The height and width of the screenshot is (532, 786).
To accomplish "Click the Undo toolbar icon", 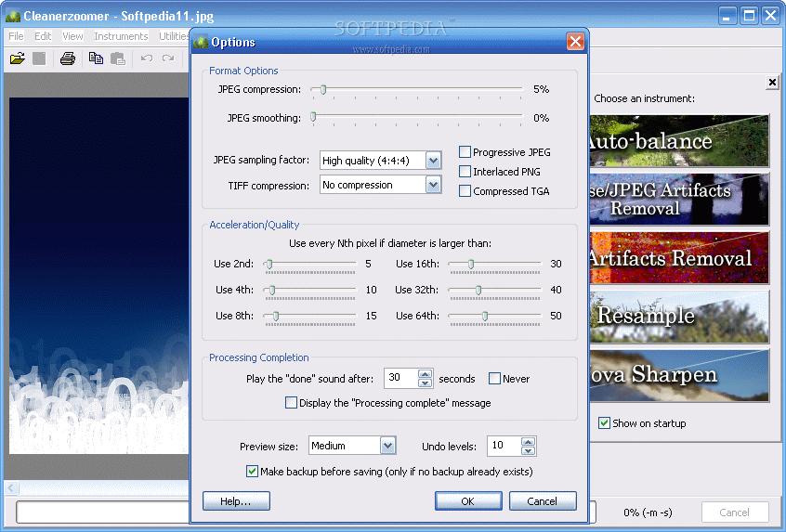I will (147, 58).
